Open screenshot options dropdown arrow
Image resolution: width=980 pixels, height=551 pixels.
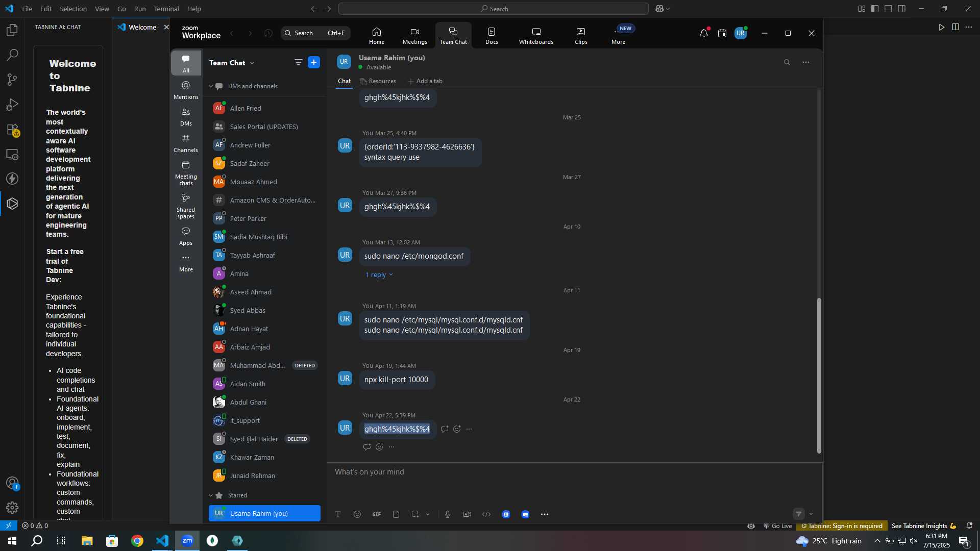coord(428,514)
